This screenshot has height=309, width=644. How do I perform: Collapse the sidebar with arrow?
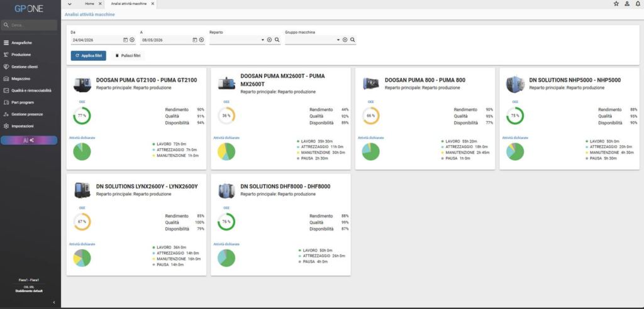(x=54, y=303)
